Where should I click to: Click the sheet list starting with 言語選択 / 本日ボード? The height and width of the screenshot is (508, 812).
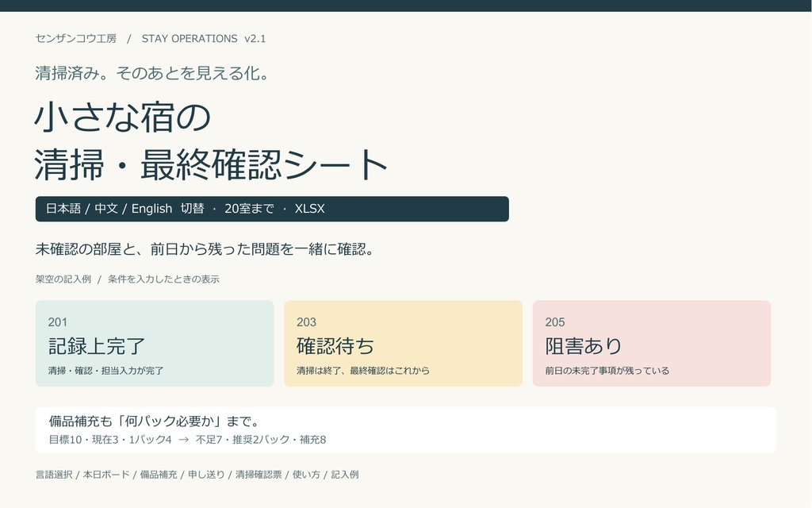pyautogui.click(x=197, y=475)
